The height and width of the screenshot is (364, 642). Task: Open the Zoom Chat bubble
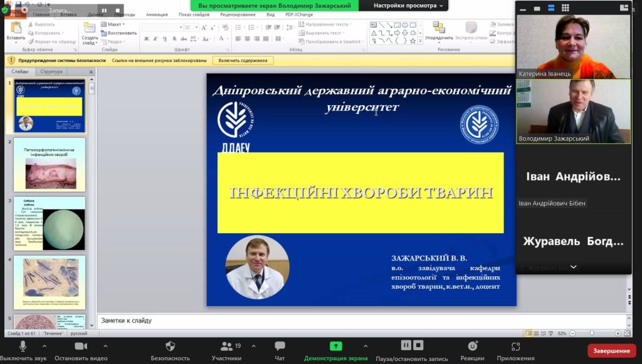280,346
